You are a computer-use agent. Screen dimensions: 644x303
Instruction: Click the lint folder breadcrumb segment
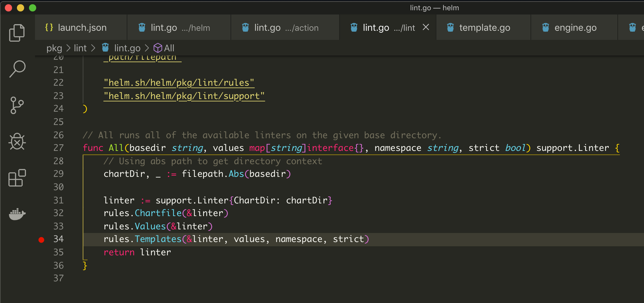(80, 48)
